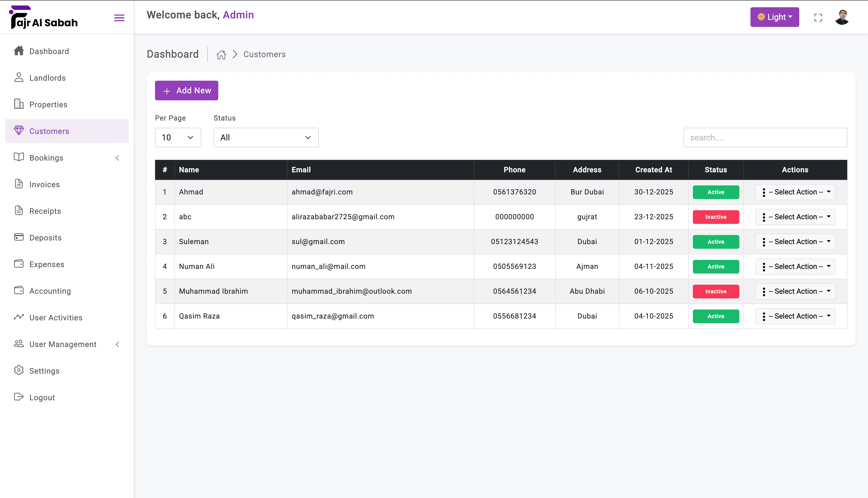Viewport: 868px width, 498px height.
Task: Click the Logout icon in sidebar
Action: pyautogui.click(x=19, y=397)
